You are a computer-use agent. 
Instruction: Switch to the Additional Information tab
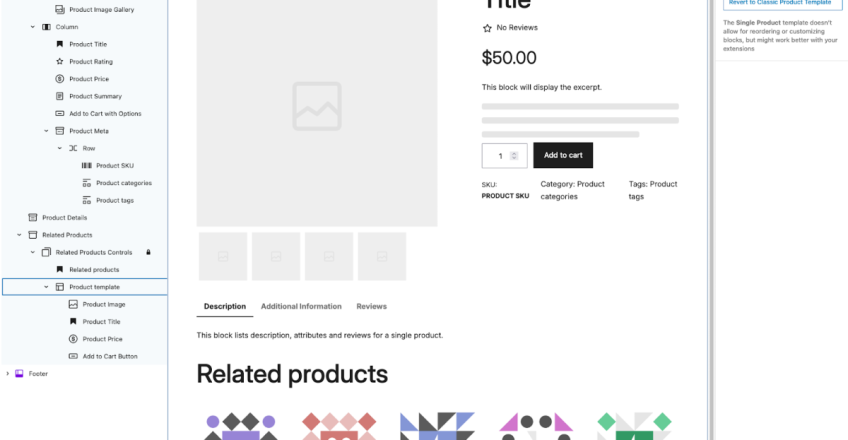pyautogui.click(x=301, y=306)
